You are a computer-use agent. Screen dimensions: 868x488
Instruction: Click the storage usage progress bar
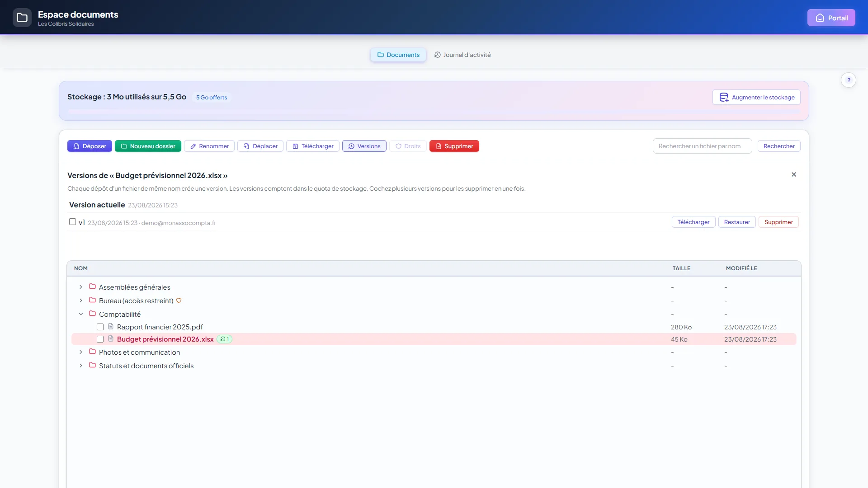(434, 112)
